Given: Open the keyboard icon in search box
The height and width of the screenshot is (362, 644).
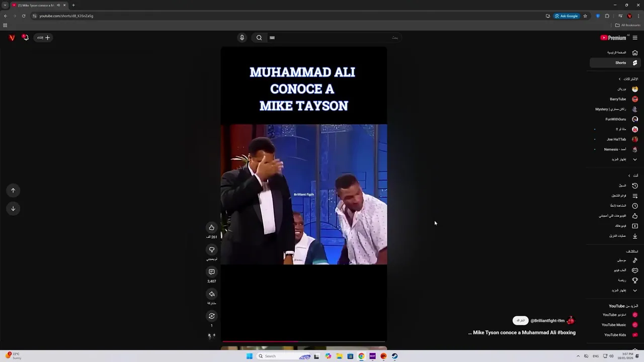Looking at the screenshot, I should click(x=272, y=37).
